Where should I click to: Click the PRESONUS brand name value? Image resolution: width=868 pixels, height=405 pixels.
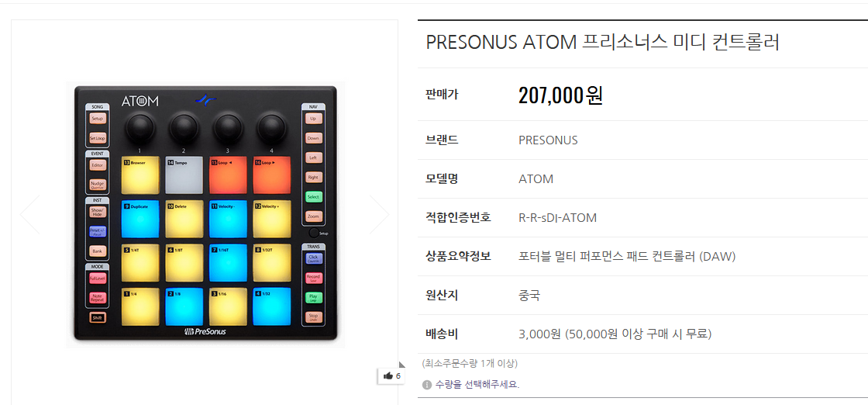pos(548,140)
